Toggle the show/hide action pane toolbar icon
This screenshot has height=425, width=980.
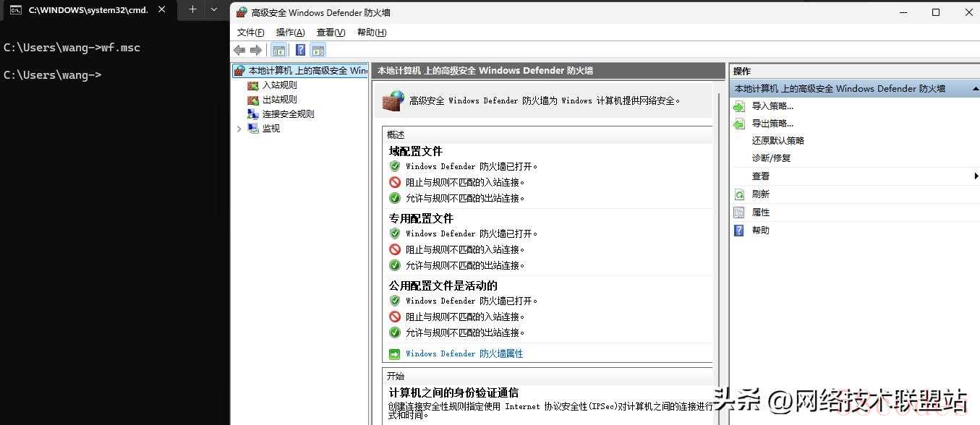click(x=318, y=50)
